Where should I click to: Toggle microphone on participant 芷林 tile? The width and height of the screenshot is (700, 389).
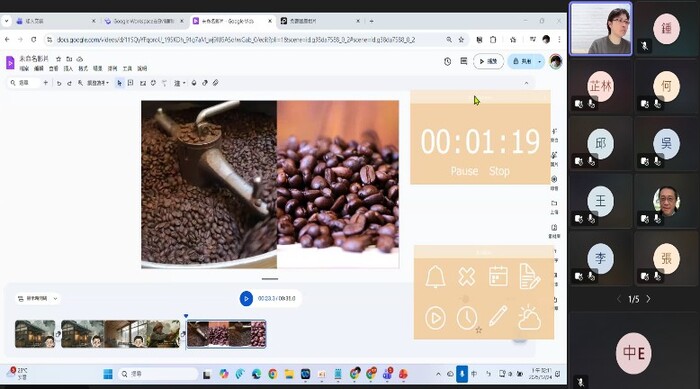(591, 104)
